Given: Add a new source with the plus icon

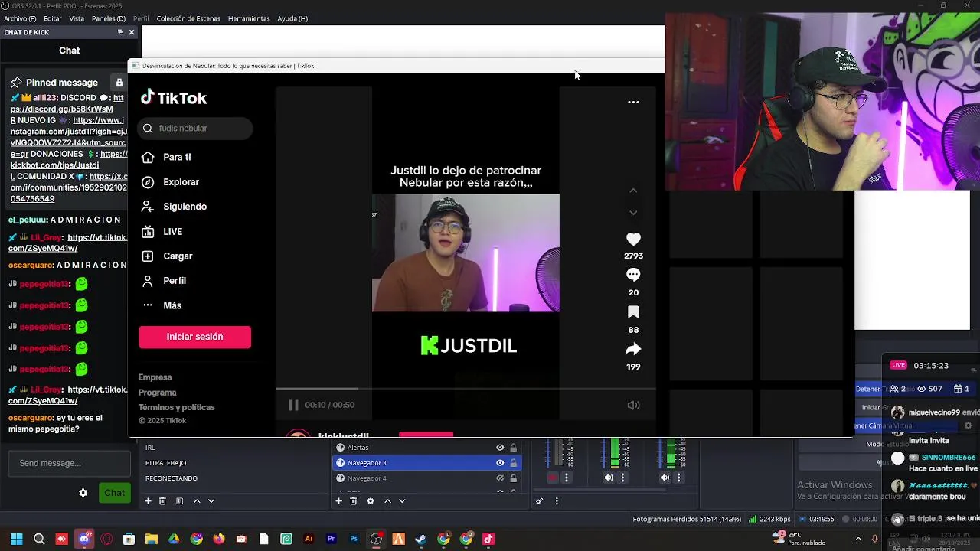Looking at the screenshot, I should click(x=338, y=501).
